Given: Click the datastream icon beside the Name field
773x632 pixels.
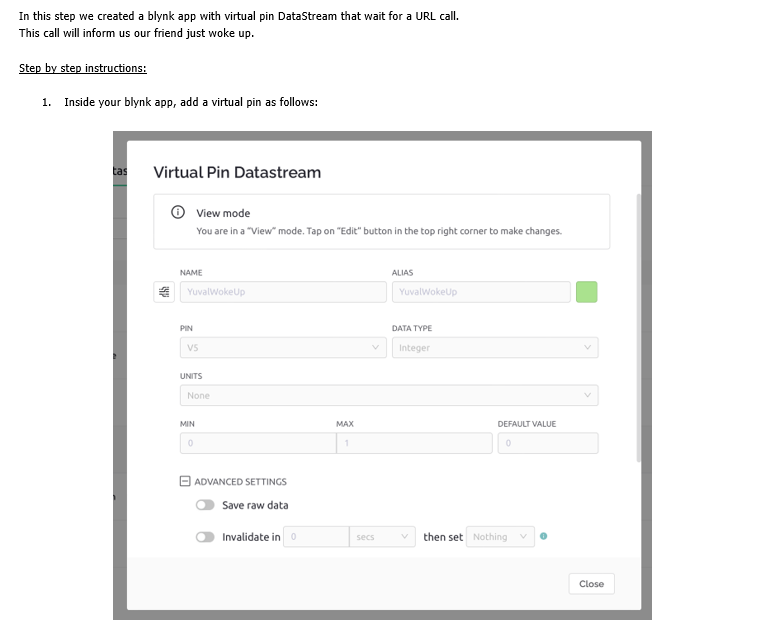Looking at the screenshot, I should coord(164,292).
